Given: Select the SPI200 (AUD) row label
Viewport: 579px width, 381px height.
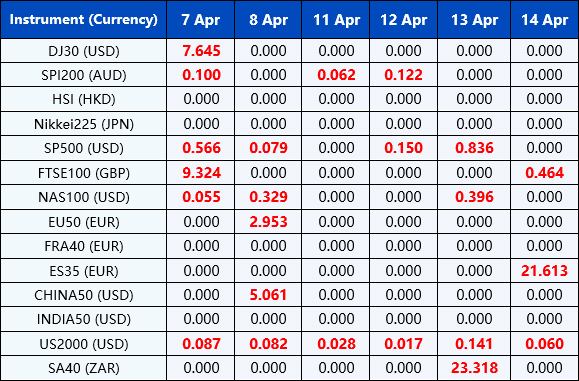Looking at the screenshot, I should pyautogui.click(x=84, y=75).
